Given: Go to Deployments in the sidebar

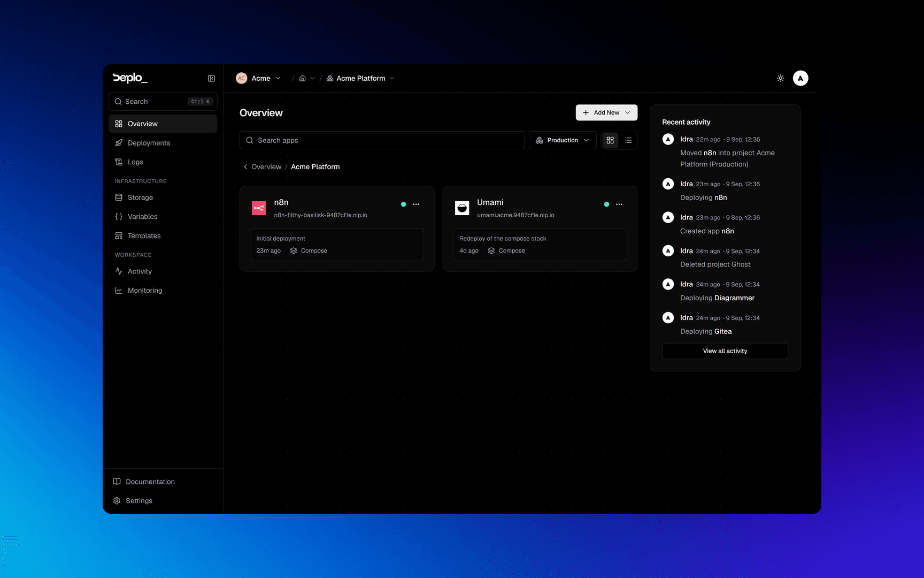Looking at the screenshot, I should (x=163, y=143).
